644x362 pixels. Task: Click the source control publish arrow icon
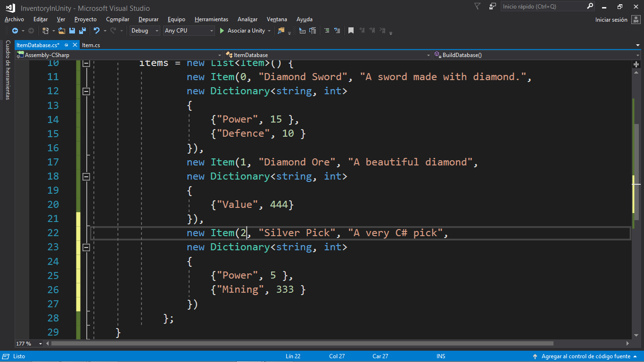pyautogui.click(x=535, y=356)
